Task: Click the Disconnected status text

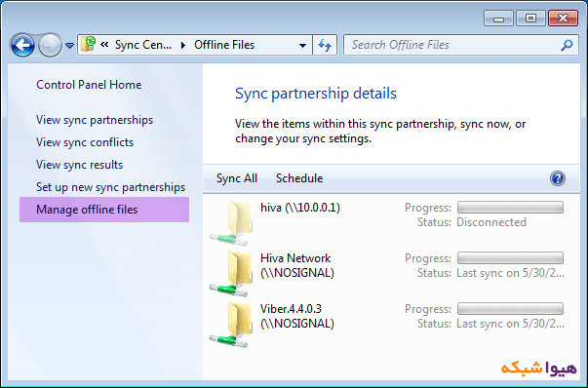Action: pos(491,222)
